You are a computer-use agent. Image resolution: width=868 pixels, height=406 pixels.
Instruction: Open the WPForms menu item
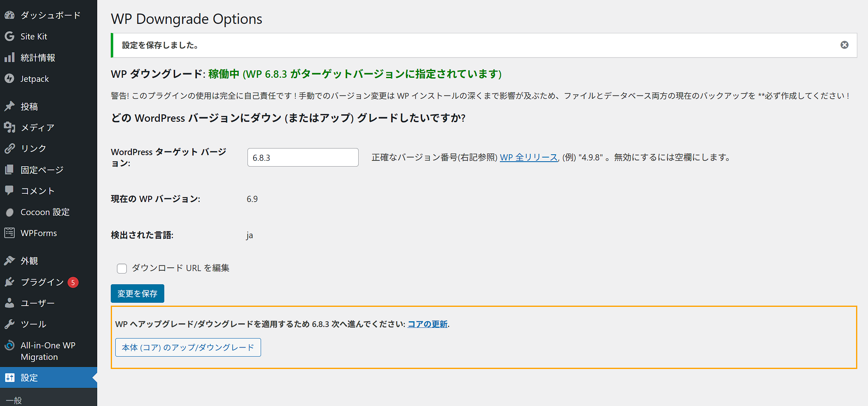point(39,233)
